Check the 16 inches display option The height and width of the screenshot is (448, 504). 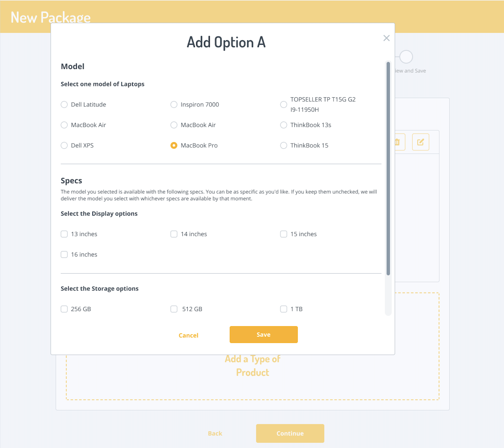click(64, 255)
